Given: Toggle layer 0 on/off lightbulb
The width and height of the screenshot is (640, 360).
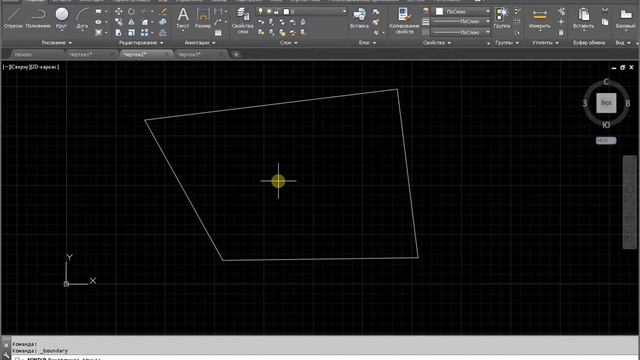Looking at the screenshot, I should pyautogui.click(x=260, y=11).
